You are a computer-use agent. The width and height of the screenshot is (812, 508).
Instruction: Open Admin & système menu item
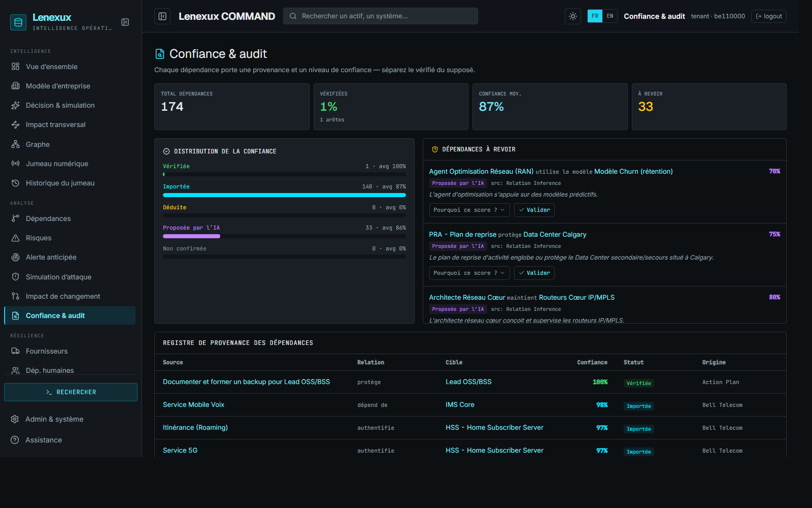coord(70,419)
